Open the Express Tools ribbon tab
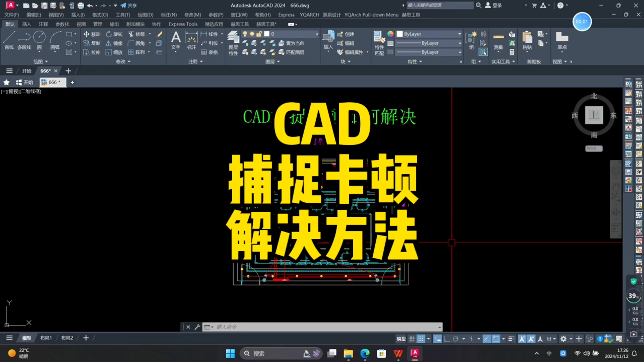 click(x=183, y=24)
